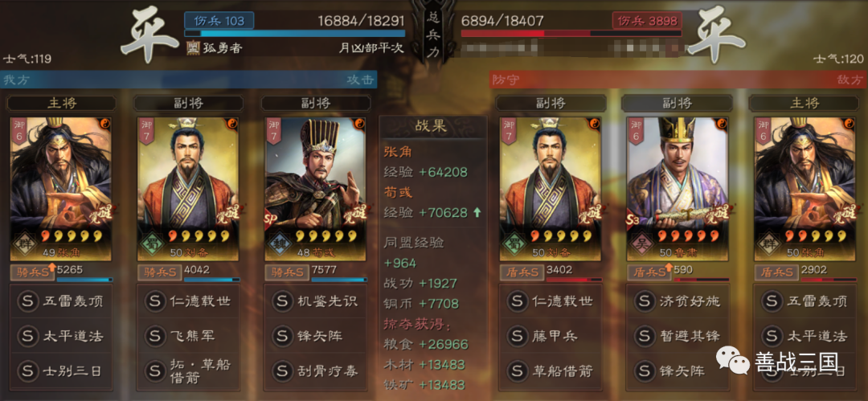Viewport: 868px width, 401px height.
Task: Click the S icon beside 刮骨疗毒
Action: pos(282,370)
